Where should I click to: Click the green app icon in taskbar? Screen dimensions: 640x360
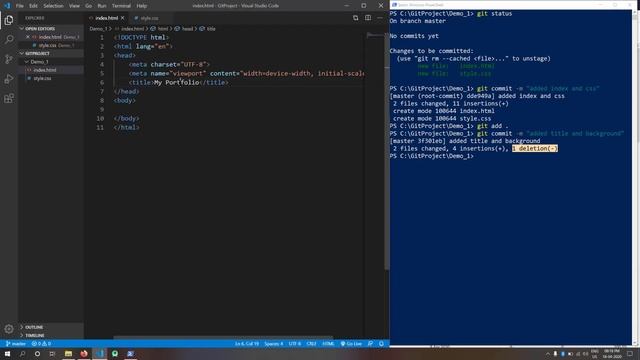click(115, 353)
